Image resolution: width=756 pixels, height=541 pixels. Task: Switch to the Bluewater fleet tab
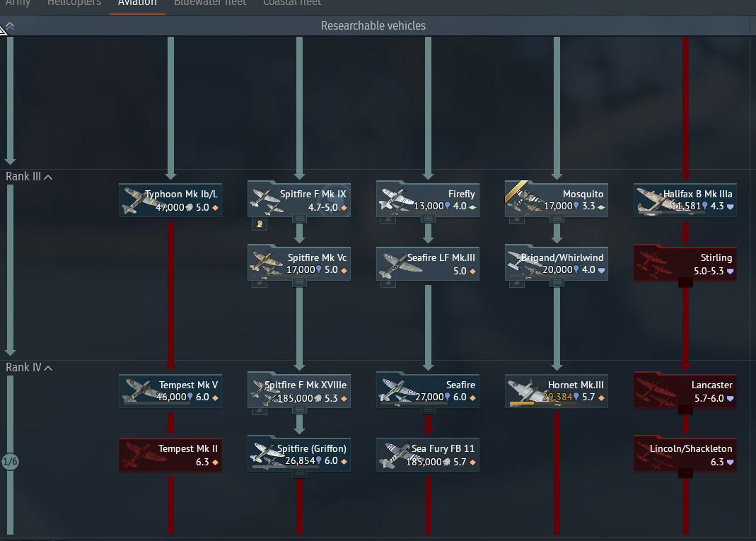[210, 4]
